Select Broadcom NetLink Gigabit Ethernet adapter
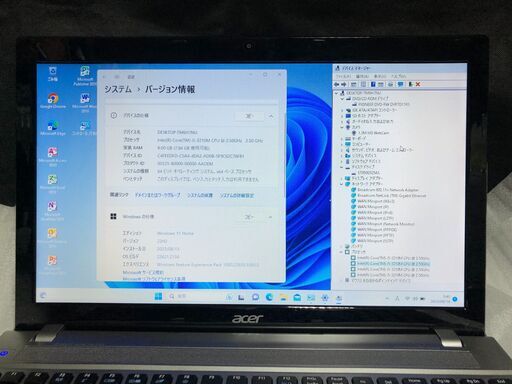 coord(389,195)
